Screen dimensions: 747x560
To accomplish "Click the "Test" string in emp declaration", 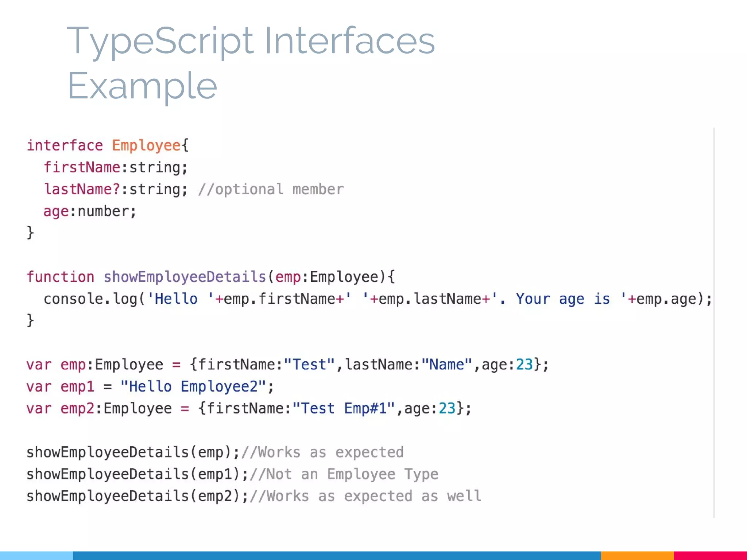I will pos(309,364).
